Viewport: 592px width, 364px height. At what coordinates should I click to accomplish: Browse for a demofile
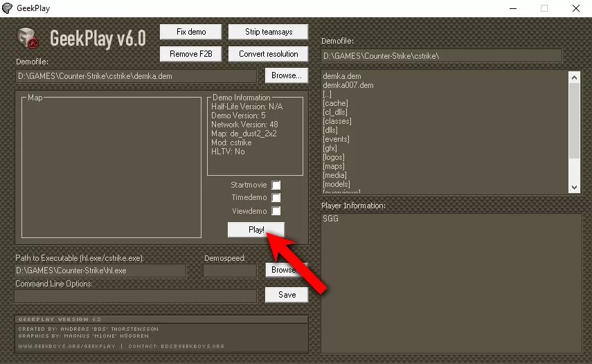click(287, 75)
